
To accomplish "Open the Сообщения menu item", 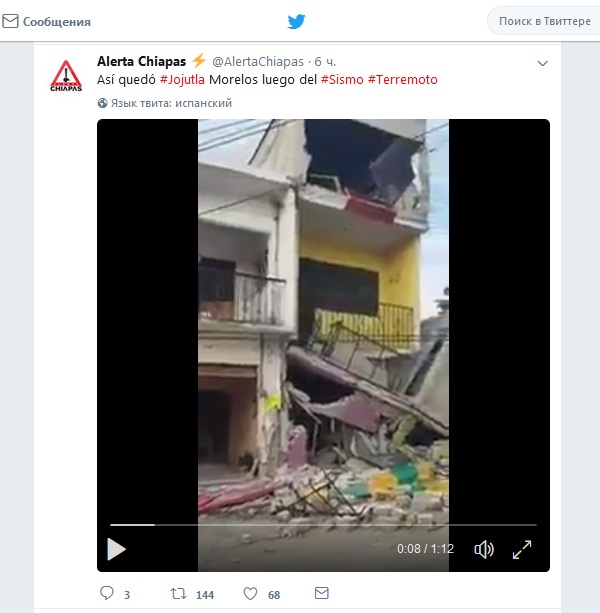I will 47,22.
